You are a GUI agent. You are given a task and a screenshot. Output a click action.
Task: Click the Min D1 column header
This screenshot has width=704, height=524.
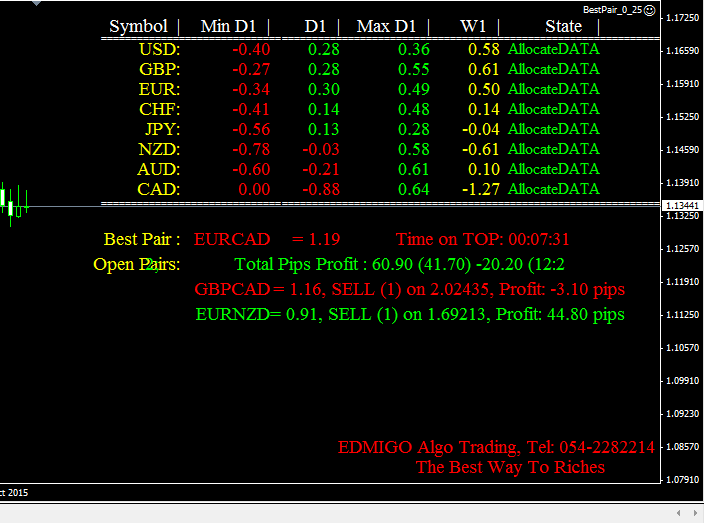(228, 26)
